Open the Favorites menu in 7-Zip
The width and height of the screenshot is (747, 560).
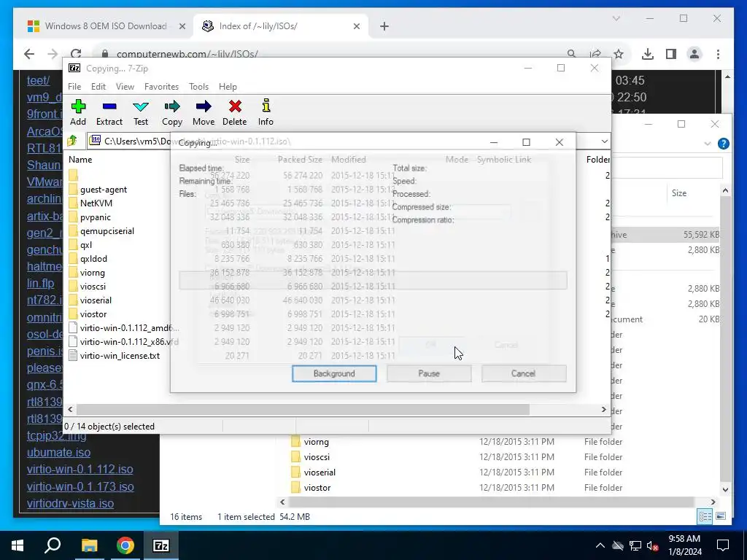point(161,87)
